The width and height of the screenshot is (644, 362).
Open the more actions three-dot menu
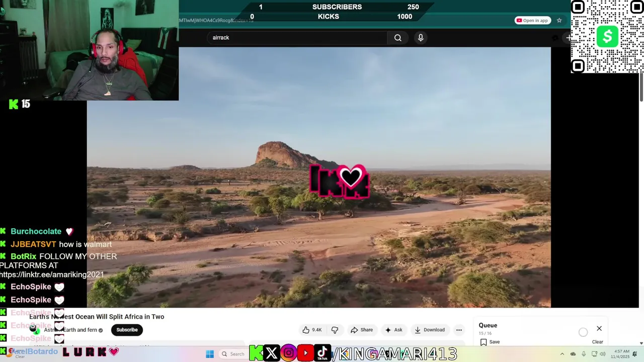coord(459,330)
